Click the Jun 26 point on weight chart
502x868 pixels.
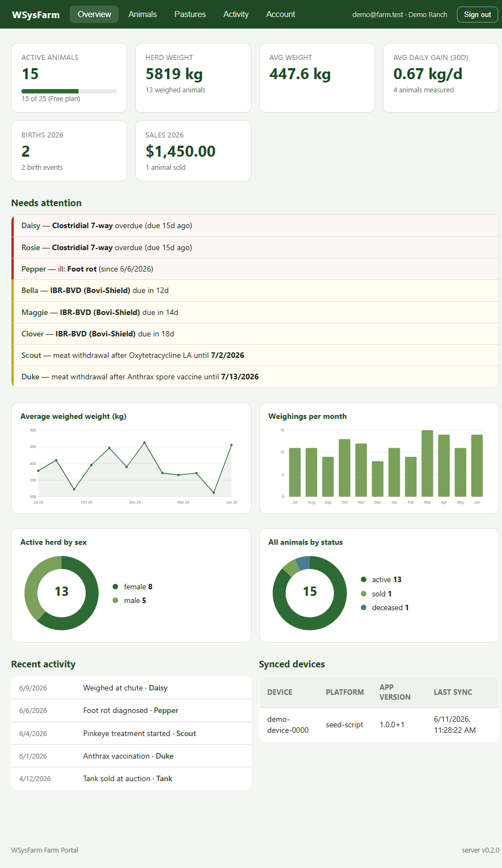click(x=231, y=445)
